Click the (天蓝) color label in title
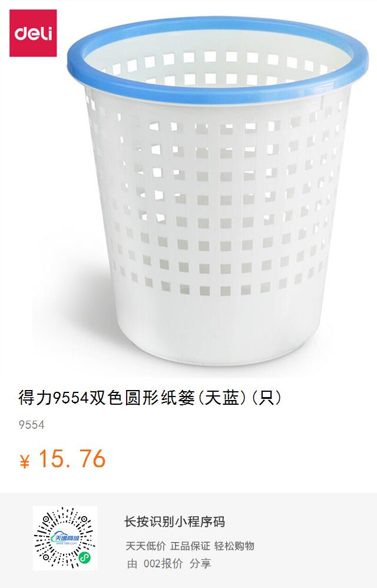Screen dimensions: 377x588 coord(222,398)
